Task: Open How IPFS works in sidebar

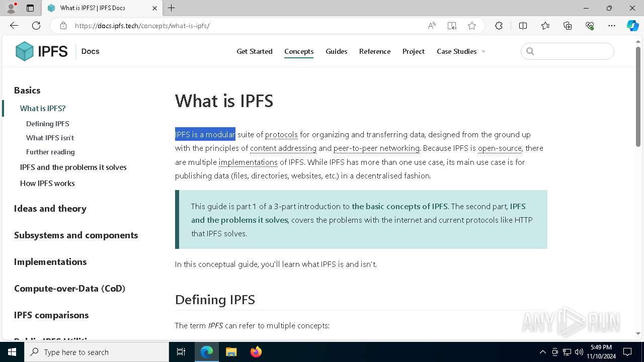Action: [x=47, y=184]
